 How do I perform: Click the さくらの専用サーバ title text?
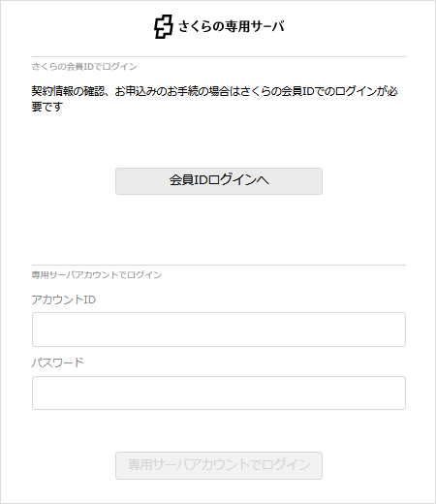tap(232, 26)
